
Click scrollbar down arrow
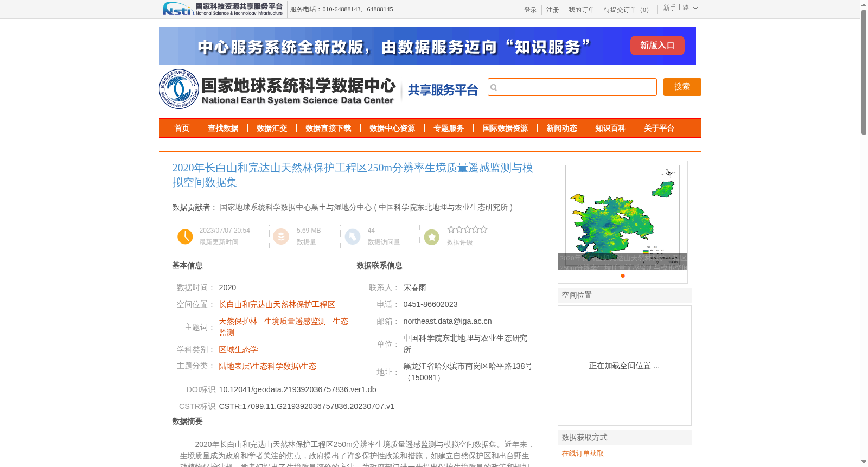[x=864, y=462]
